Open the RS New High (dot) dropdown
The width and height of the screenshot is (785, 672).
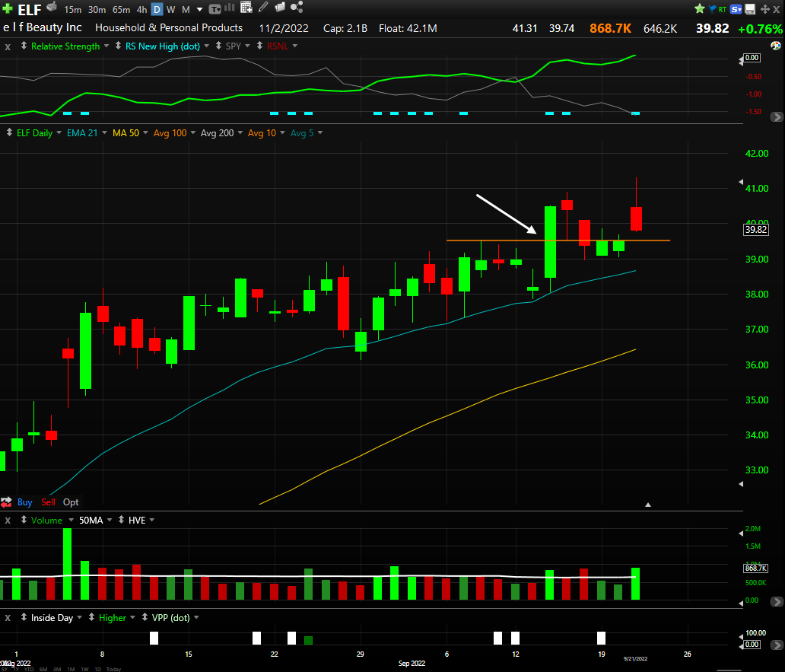[x=206, y=46]
